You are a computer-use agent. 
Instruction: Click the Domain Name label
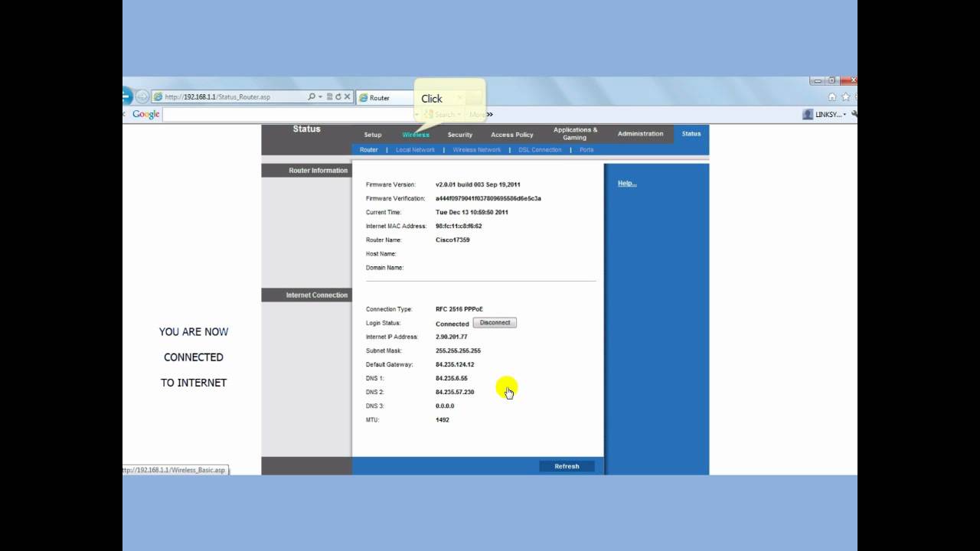coord(384,267)
